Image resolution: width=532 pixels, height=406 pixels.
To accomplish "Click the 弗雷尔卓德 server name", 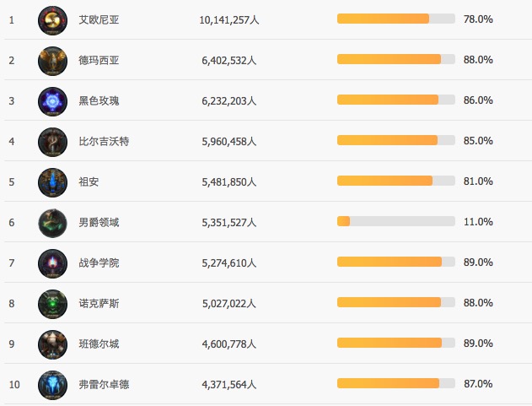I will tap(104, 384).
